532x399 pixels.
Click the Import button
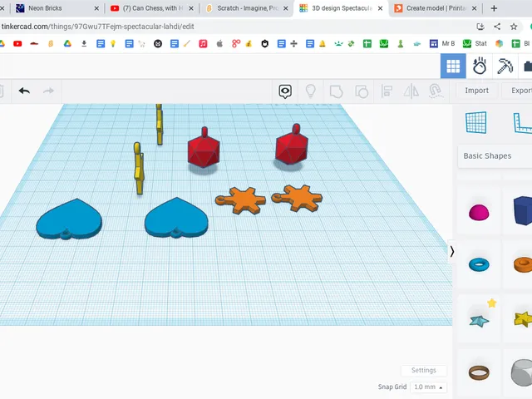pyautogui.click(x=476, y=91)
